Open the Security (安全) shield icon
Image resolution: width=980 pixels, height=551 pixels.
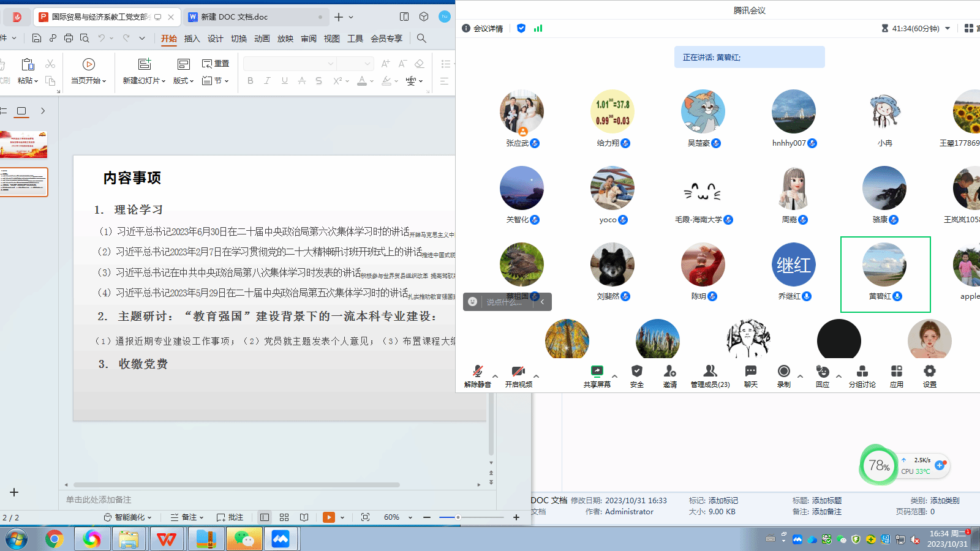(x=637, y=372)
